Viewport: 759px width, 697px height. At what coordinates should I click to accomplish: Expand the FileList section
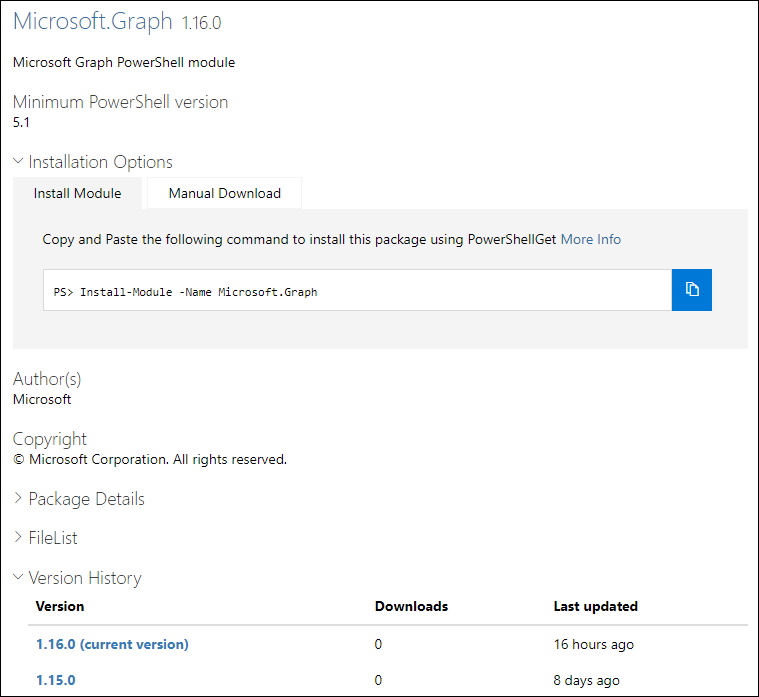[46, 538]
